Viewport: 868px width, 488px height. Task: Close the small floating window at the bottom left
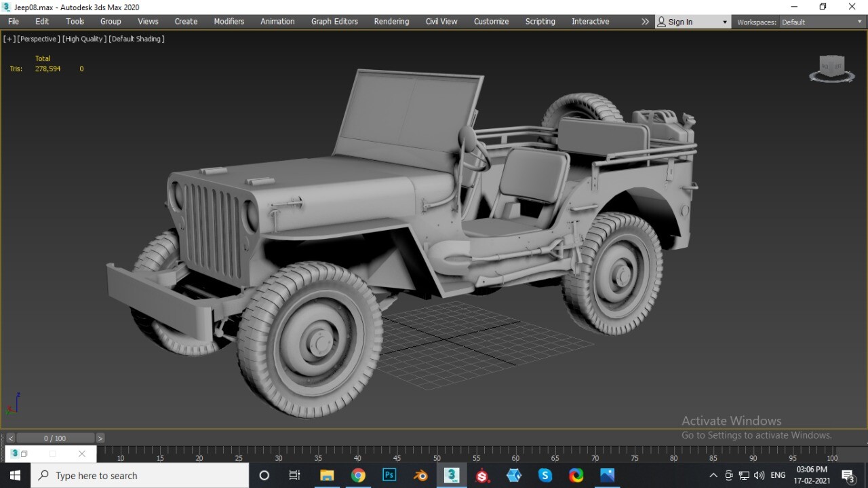(82, 454)
